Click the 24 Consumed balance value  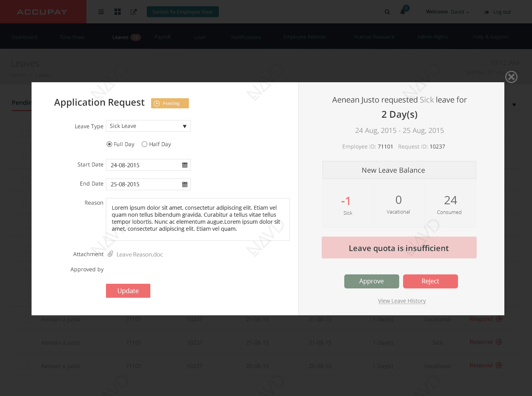click(x=451, y=200)
